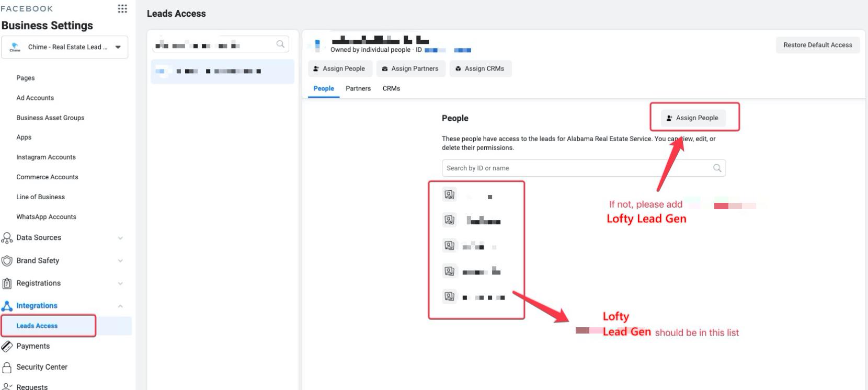The height and width of the screenshot is (390, 868).
Task: Open Apps in the sidebar
Action: [x=24, y=137]
